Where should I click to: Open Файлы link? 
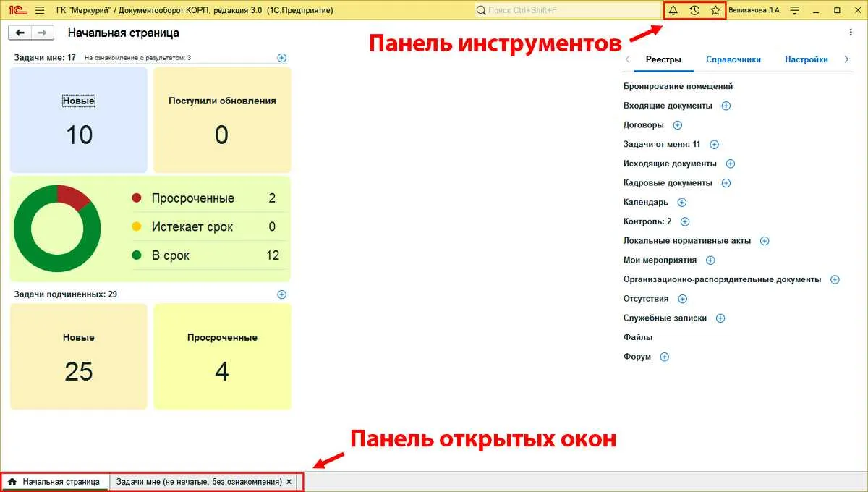tap(638, 337)
